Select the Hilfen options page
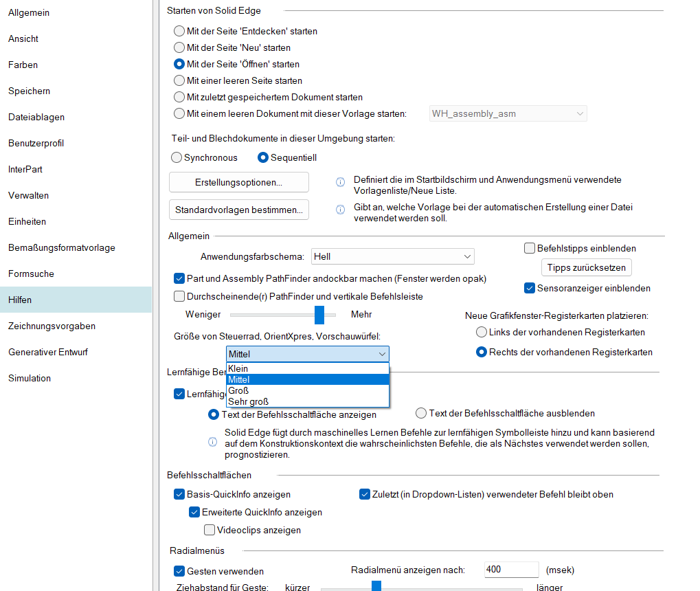Viewport: 700px width, 591px height. (x=76, y=300)
